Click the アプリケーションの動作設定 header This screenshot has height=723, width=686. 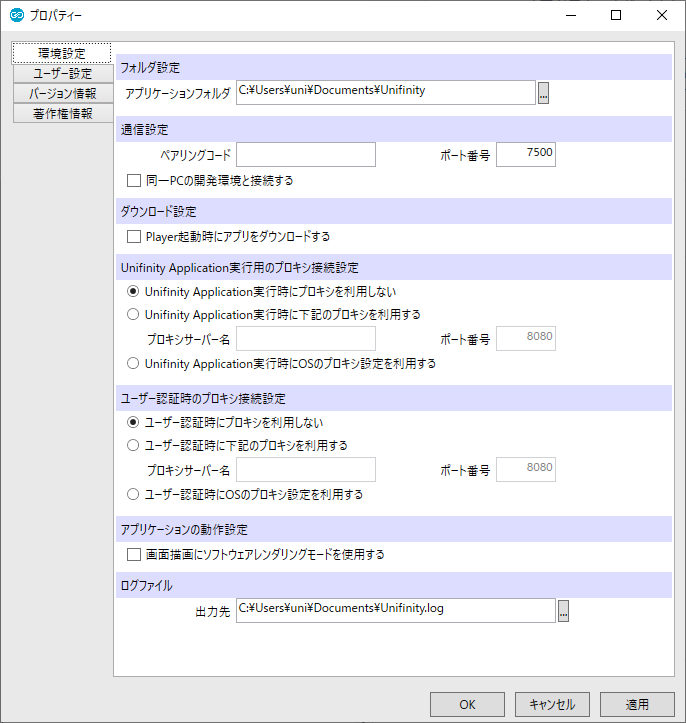point(394,529)
